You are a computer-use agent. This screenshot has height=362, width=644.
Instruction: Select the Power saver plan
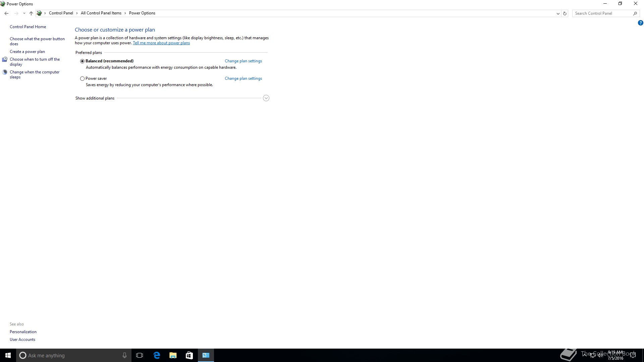tap(82, 78)
